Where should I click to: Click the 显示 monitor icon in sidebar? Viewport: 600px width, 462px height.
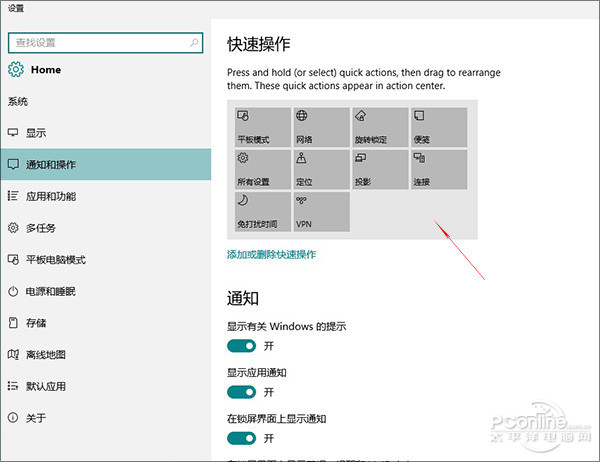tap(13, 133)
